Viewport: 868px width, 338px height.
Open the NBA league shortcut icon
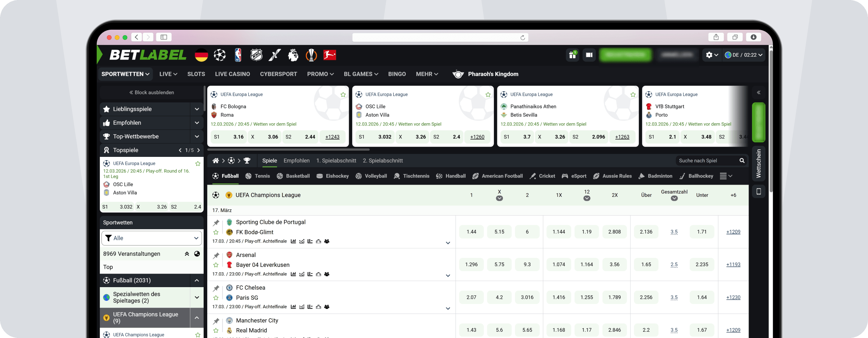tap(238, 55)
